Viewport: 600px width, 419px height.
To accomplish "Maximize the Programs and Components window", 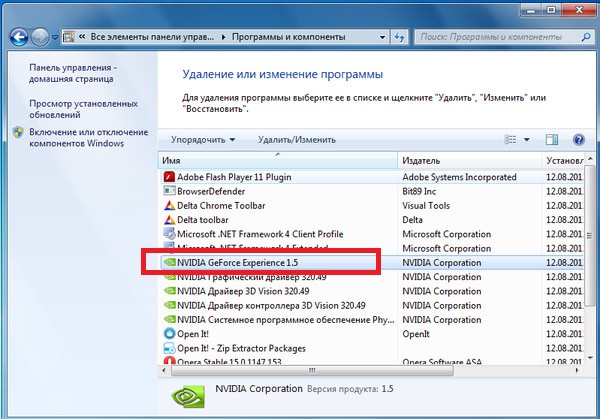I will [551, 10].
